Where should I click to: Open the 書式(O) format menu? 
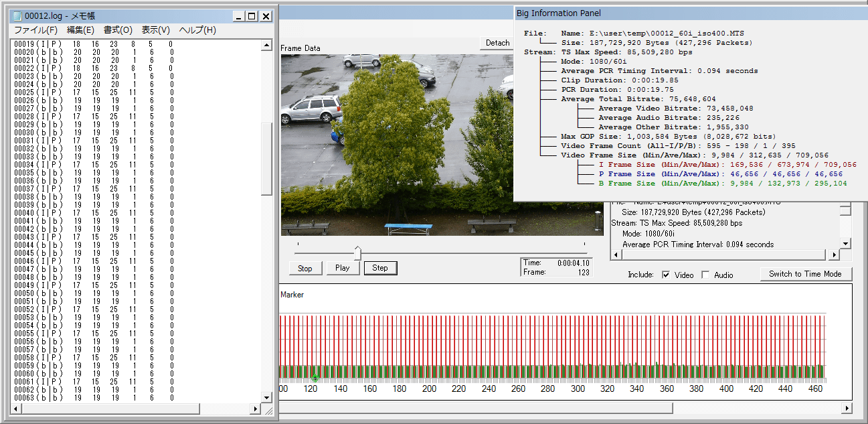tap(118, 30)
